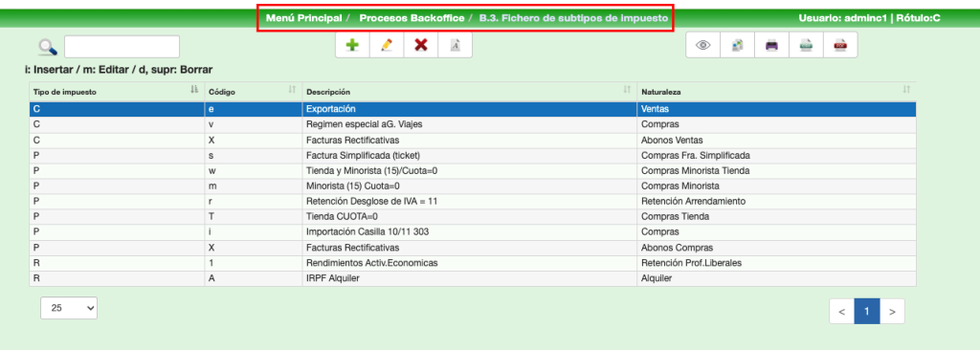Open the 25 rows-per-page dropdown
Image resolution: width=980 pixels, height=350 pixels.
pos(69,308)
